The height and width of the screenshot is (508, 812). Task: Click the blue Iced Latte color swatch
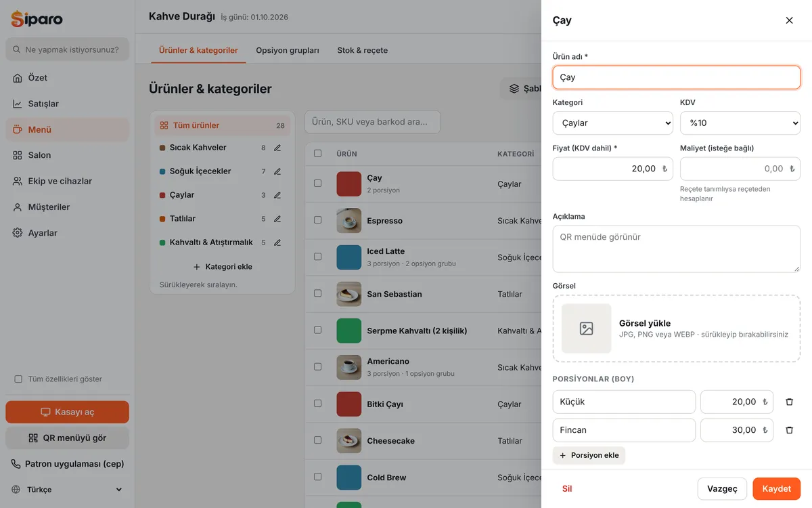[x=349, y=257]
